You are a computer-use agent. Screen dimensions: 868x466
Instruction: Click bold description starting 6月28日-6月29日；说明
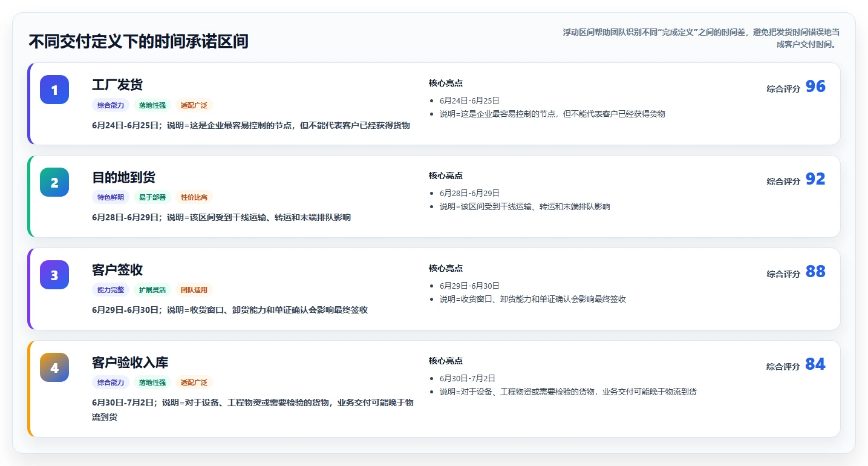pyautogui.click(x=221, y=217)
